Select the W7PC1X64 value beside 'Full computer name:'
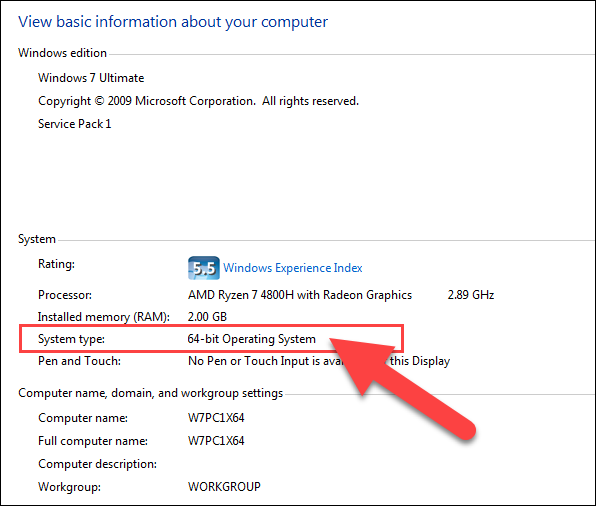The image size is (596, 506). 216,441
